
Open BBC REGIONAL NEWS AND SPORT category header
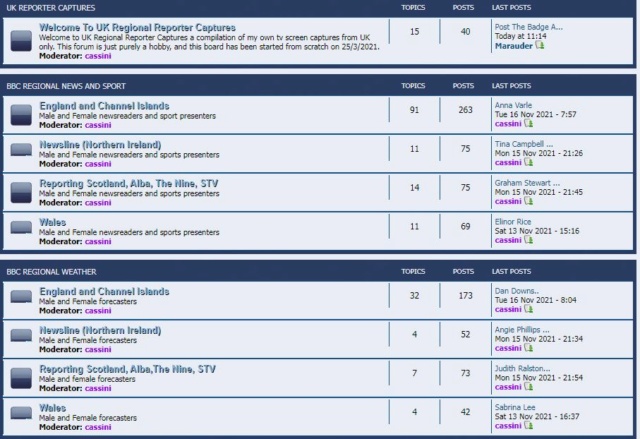pyautogui.click(x=66, y=86)
